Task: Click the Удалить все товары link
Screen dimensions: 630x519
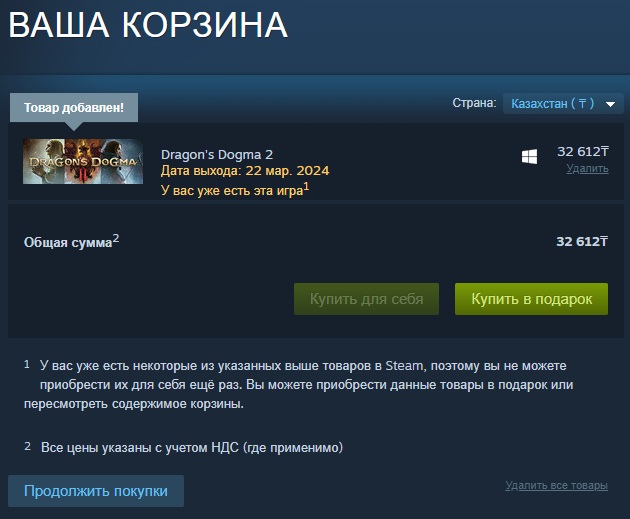Action: tap(556, 485)
